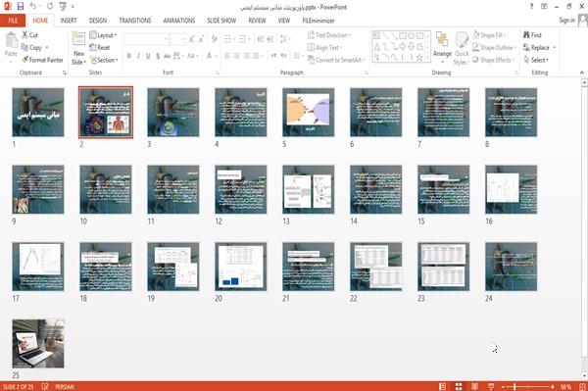Viewport: 588px width, 391px height.
Task: Switch to the REVIEW tab
Action: [x=257, y=21]
